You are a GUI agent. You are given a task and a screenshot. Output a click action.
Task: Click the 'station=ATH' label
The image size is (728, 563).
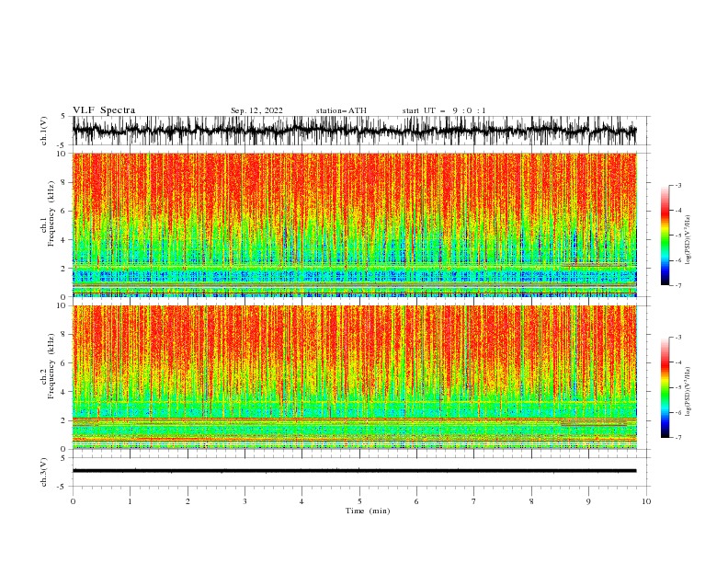click(341, 110)
